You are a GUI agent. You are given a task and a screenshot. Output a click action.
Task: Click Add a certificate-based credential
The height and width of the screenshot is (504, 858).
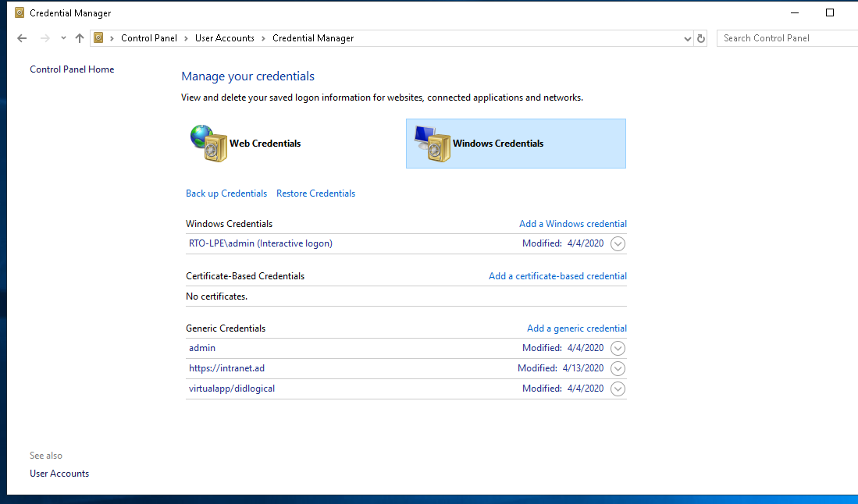(x=557, y=276)
